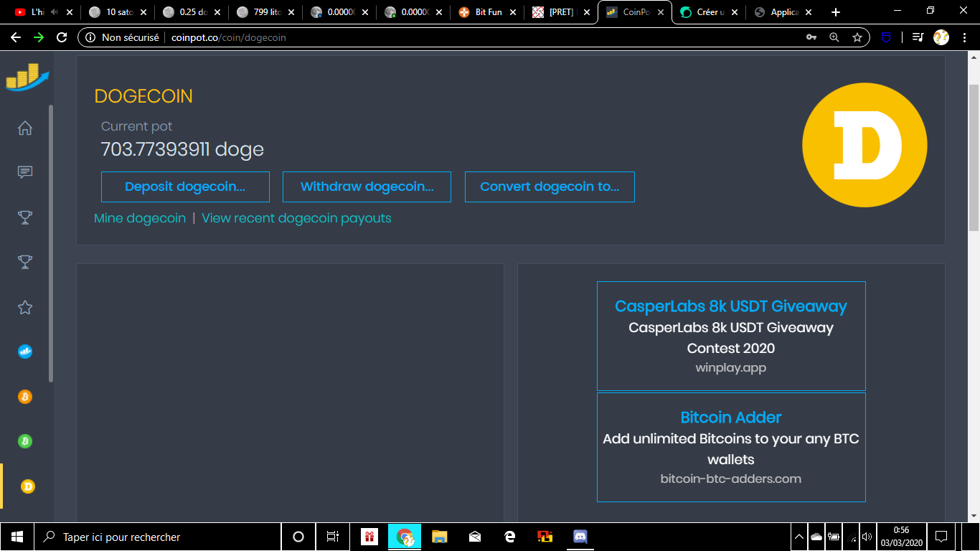Viewport: 980px width, 551px height.
Task: Open the Windows Start menu
Action: pos(17,537)
